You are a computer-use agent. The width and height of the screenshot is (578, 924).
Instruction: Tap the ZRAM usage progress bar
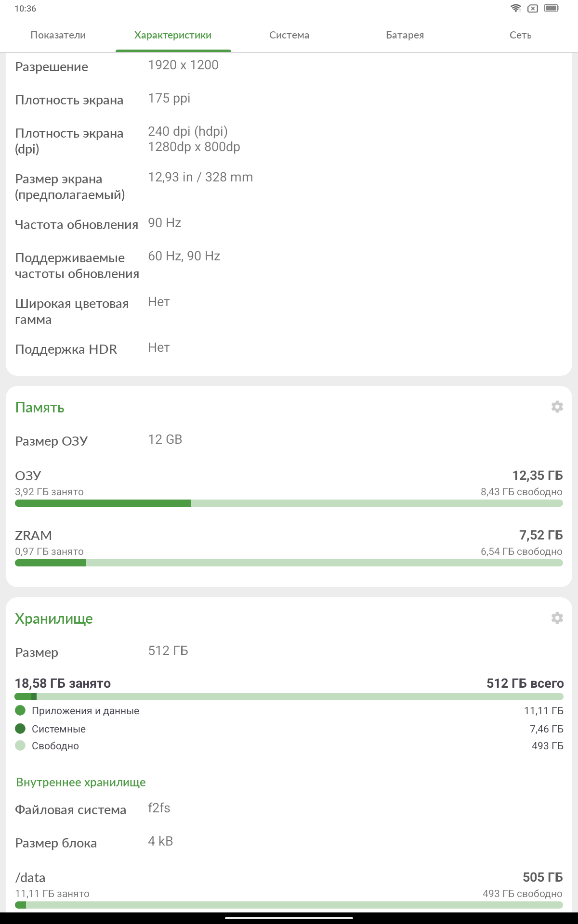(289, 563)
